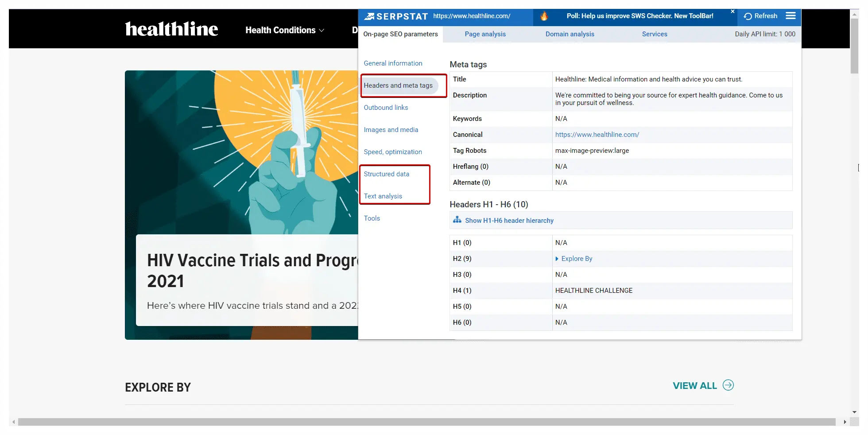
Task: Click the Serpstat logo icon
Action: 369,16
